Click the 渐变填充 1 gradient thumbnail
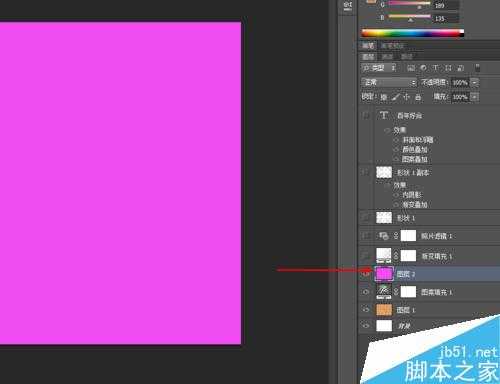500x384 pixels. click(384, 255)
